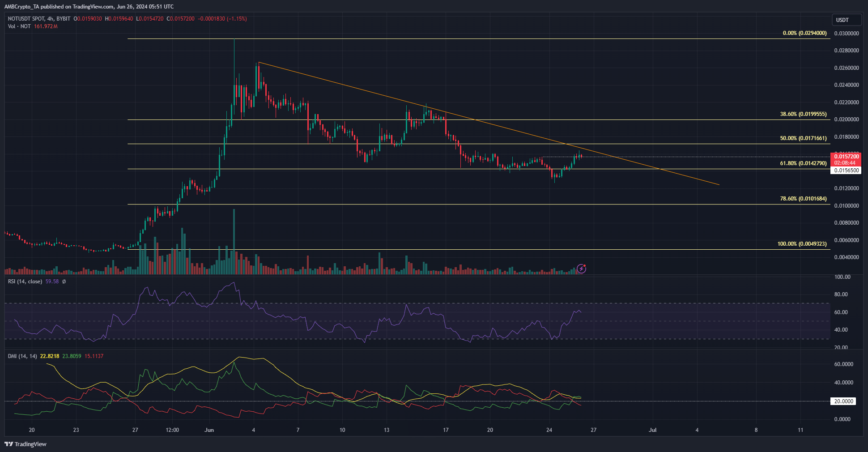
Task: Click the Jul date label on time axis
Action: [x=653, y=430]
